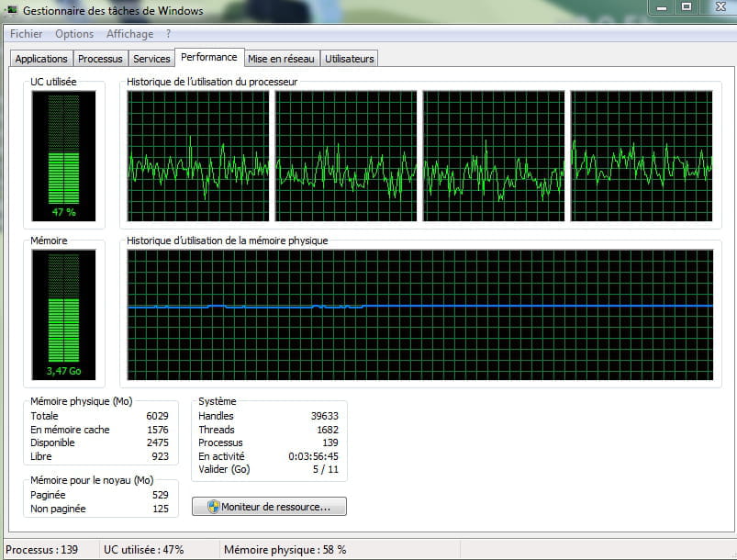Click the Non paginée value 125
This screenshot has height=560, width=737.
point(161,509)
